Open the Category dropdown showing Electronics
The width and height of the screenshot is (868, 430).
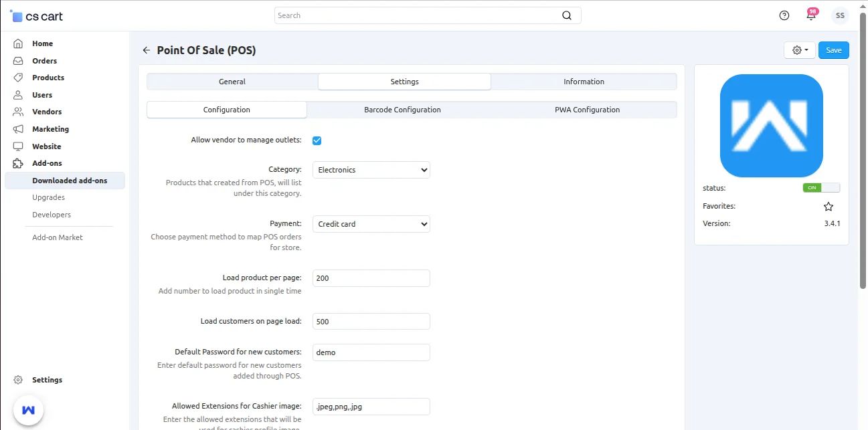click(371, 170)
